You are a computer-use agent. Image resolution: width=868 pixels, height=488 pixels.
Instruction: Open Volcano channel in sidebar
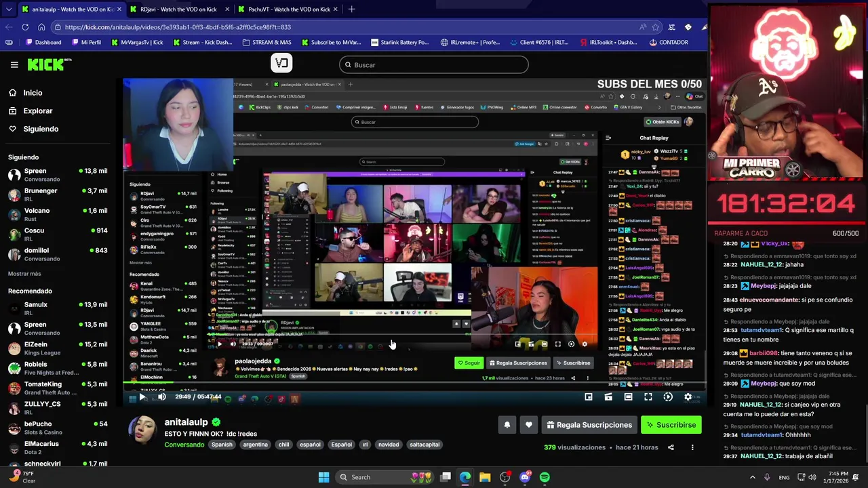[x=58, y=214]
